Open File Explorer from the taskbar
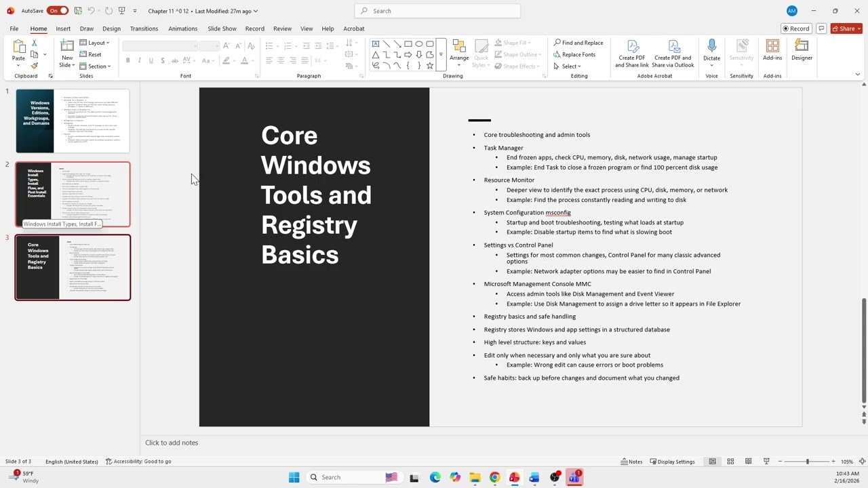The height and width of the screenshot is (488, 868). pyautogui.click(x=475, y=477)
